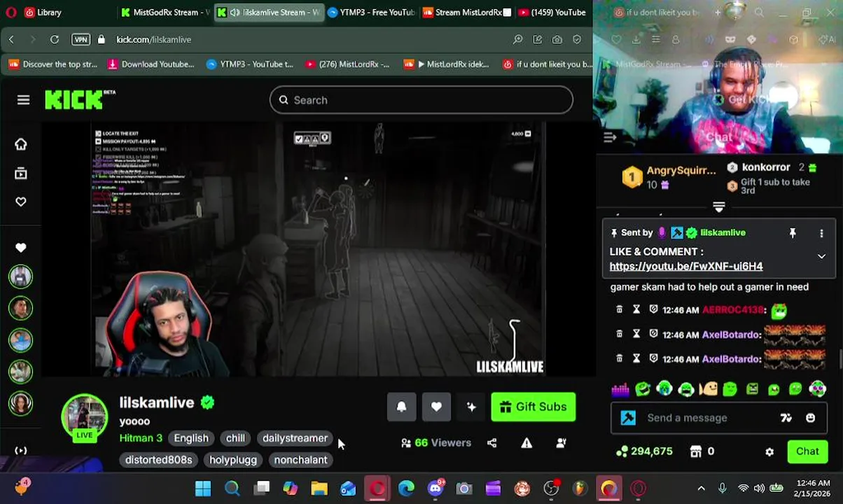Toggle the follow heart button for lilskamlive
843x504 pixels.
tap(436, 407)
